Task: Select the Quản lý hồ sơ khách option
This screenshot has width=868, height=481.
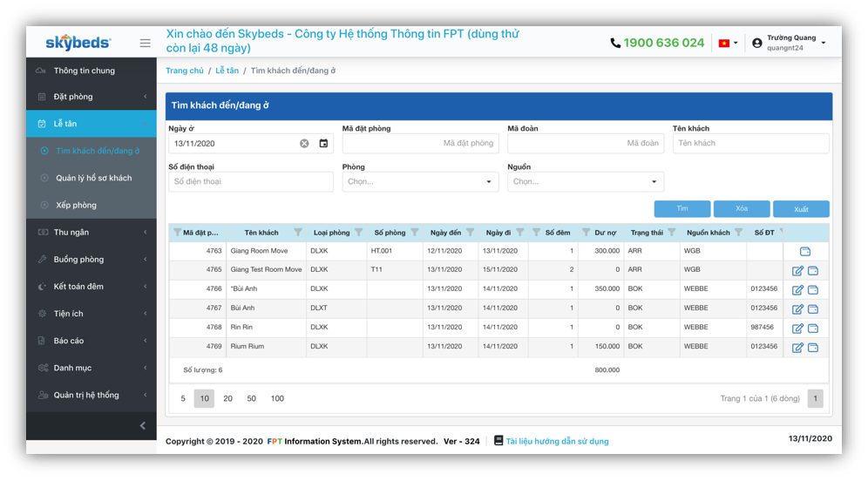Action: click(93, 179)
